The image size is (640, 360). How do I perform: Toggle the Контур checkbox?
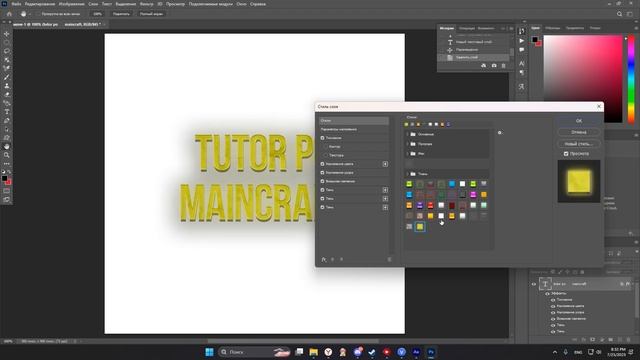point(326,147)
